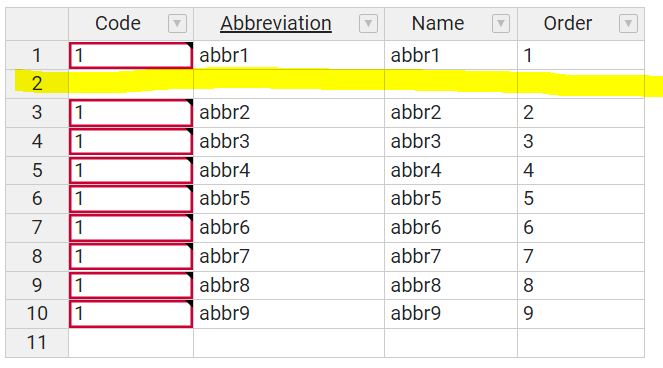Open the Code column filter dropdown

point(177,23)
